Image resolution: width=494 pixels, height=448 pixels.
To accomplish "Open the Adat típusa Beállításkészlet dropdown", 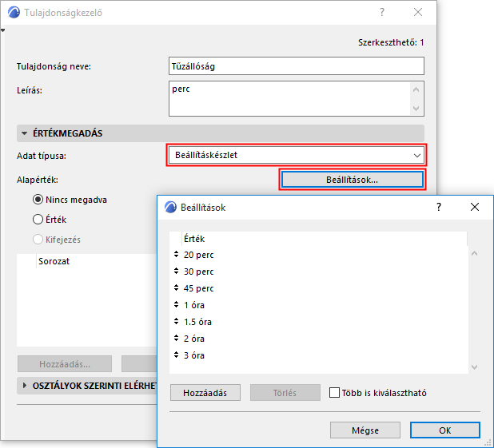I will pyautogui.click(x=296, y=155).
